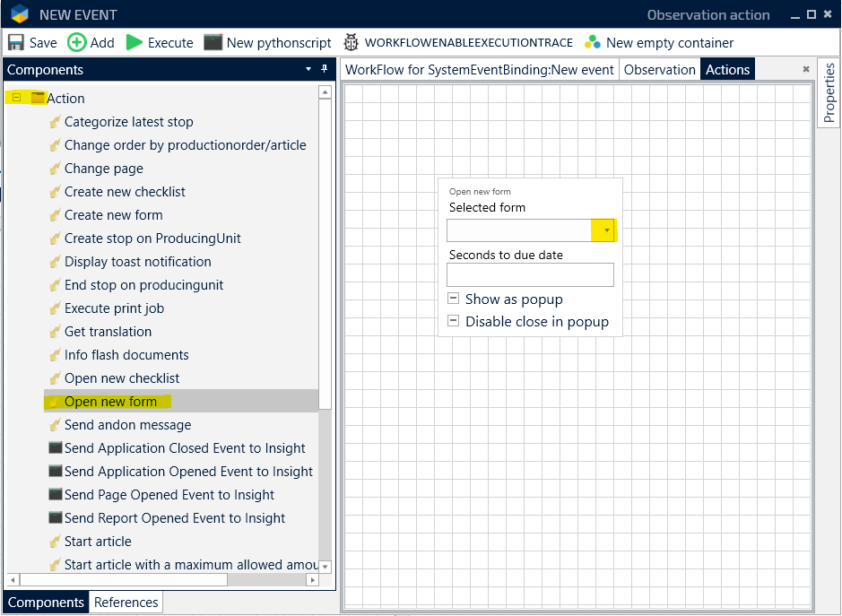Switch to the Observation tab

coord(659,70)
